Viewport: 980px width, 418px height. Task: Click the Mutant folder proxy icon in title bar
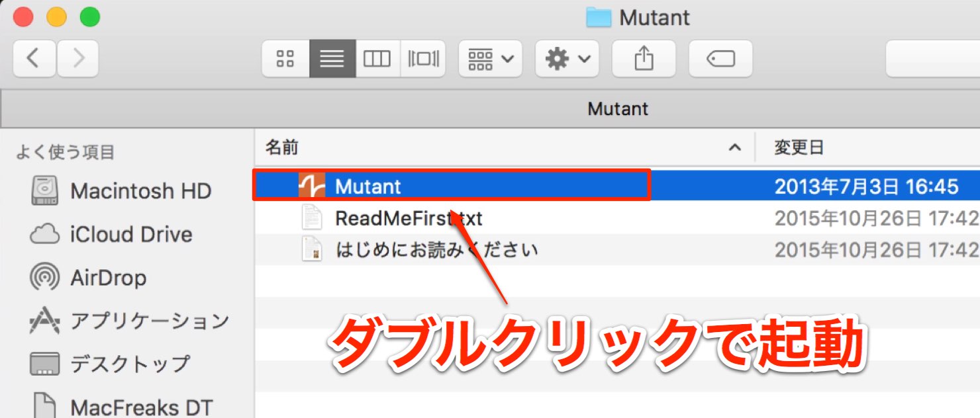pyautogui.click(x=599, y=17)
